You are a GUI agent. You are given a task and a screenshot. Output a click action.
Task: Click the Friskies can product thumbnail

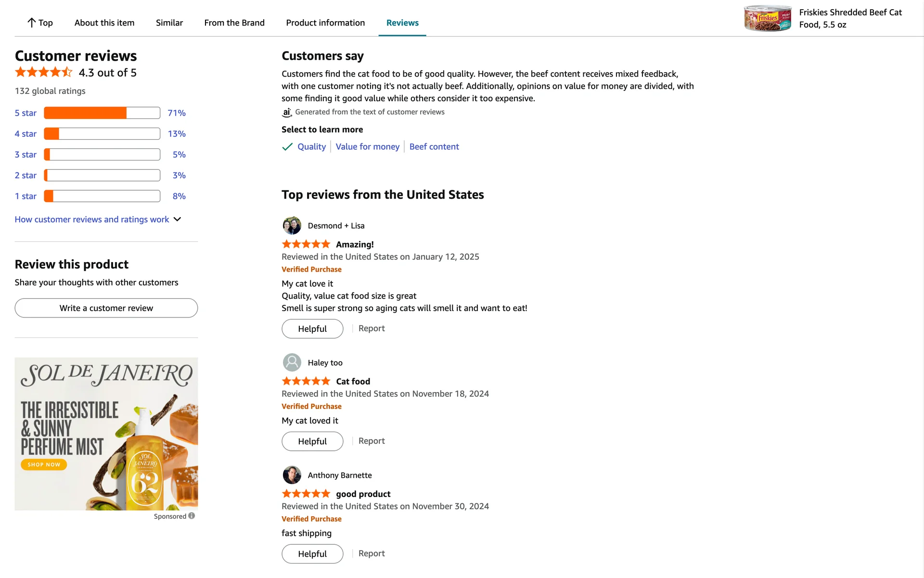pos(767,18)
